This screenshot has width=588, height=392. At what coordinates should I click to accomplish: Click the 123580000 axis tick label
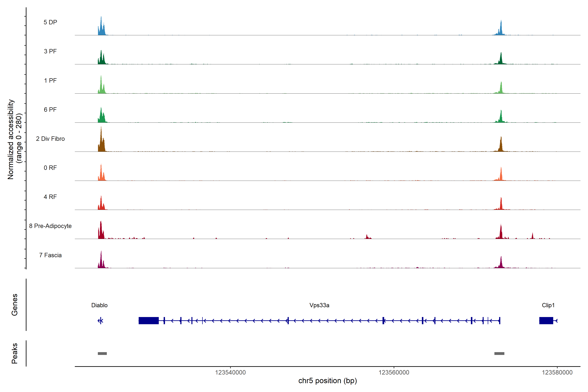coord(557,373)
